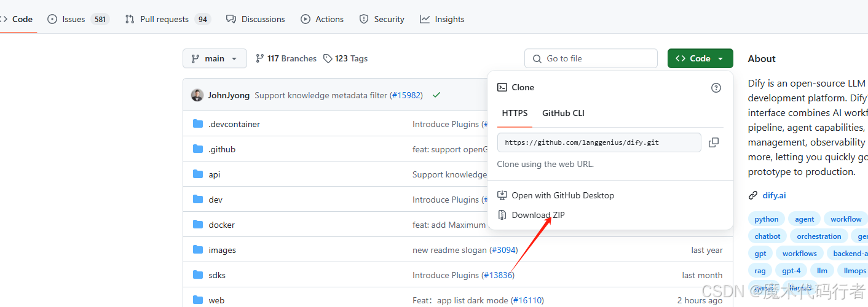The image size is (868, 307).
Task: Open the main branch dropdown
Action: click(215, 58)
